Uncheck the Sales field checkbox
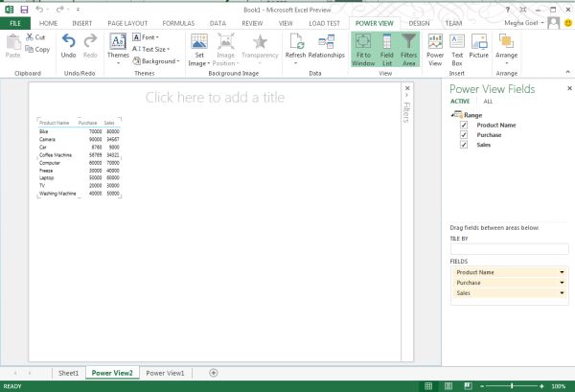 click(x=464, y=145)
